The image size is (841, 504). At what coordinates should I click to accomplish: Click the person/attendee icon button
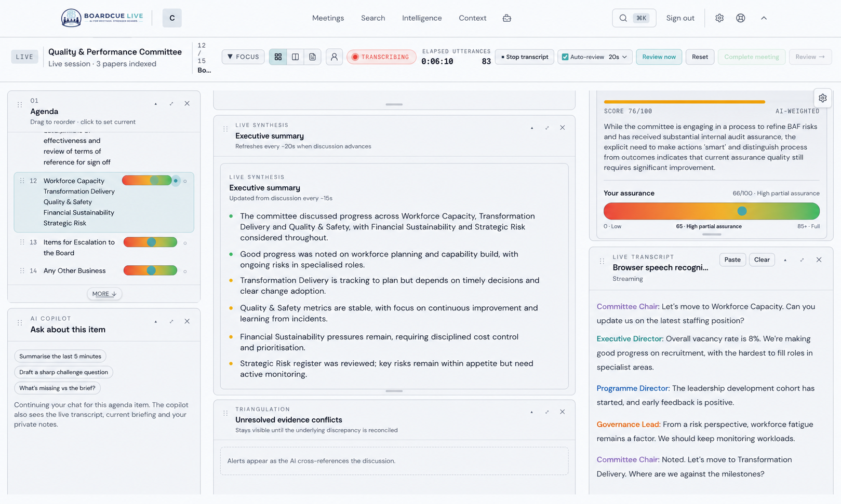(334, 57)
